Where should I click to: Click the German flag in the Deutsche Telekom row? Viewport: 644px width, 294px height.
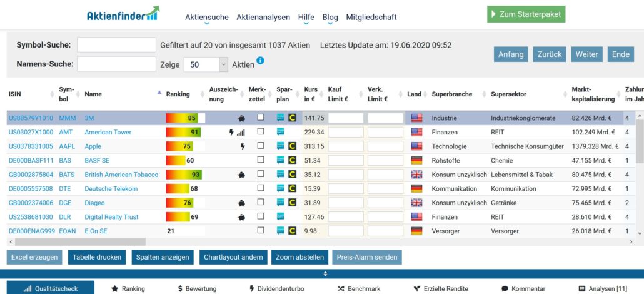pyautogui.click(x=416, y=189)
